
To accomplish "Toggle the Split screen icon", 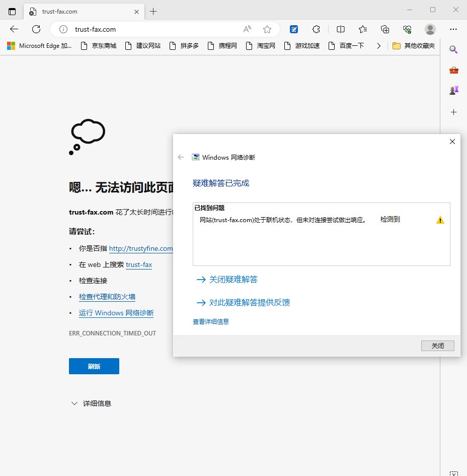I will pos(341,29).
